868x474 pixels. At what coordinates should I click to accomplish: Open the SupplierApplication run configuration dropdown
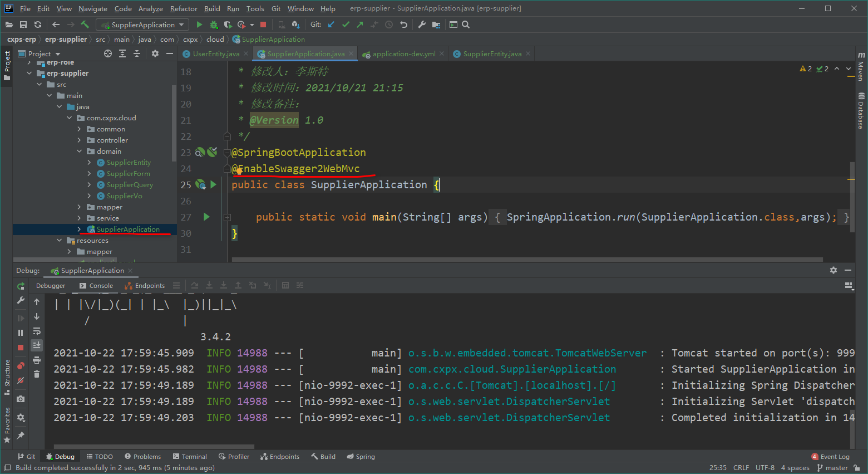click(x=142, y=25)
